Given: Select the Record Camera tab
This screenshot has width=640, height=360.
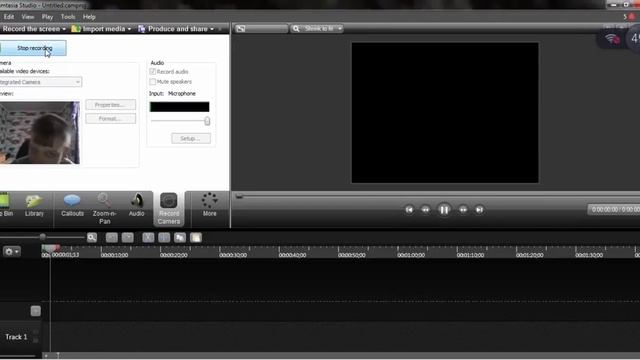Looking at the screenshot, I should pyautogui.click(x=169, y=209).
